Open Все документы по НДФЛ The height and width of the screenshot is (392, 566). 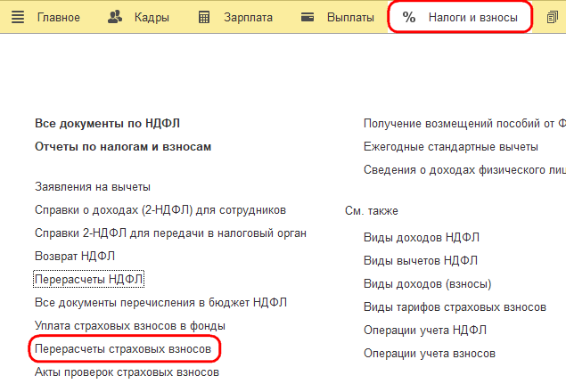coord(107,124)
